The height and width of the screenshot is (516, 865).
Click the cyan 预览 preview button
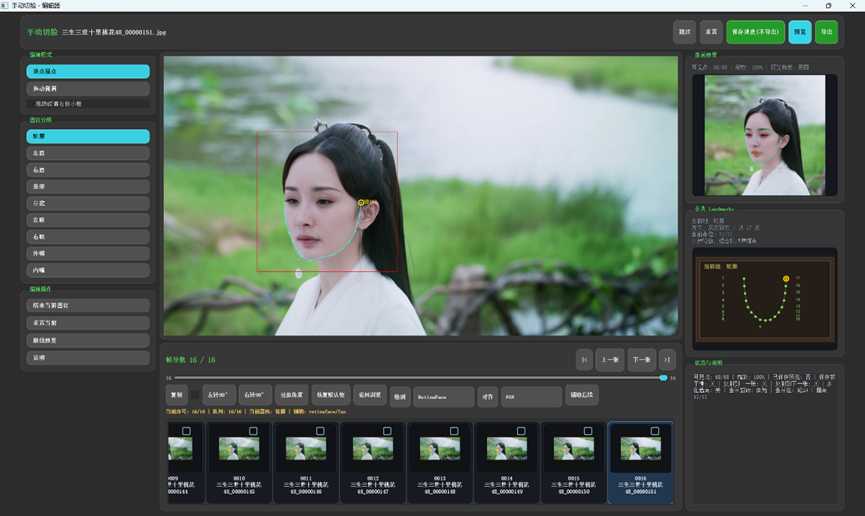click(x=800, y=32)
